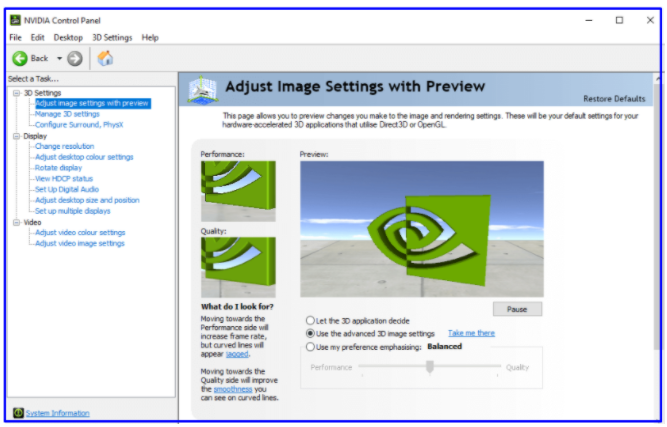667x427 pixels.
Task: Select Use the advanced 3D image settings
Action: click(311, 333)
